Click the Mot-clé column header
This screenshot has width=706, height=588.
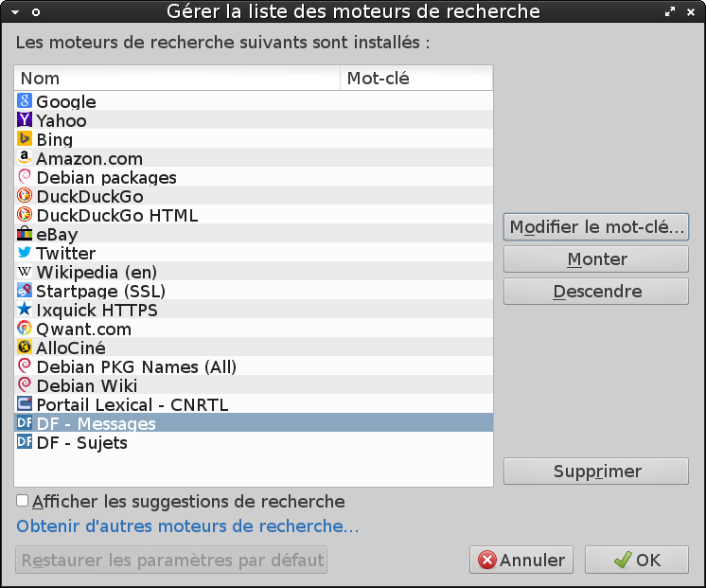pyautogui.click(x=415, y=79)
